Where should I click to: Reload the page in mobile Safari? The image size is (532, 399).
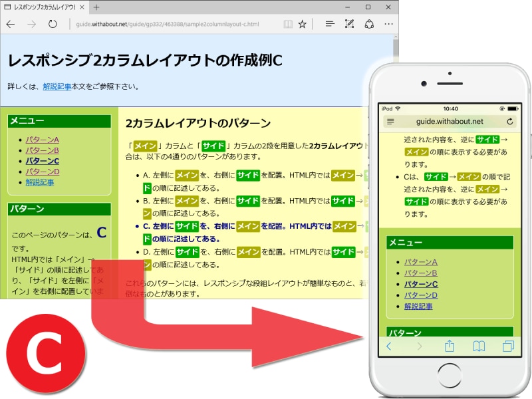[x=511, y=122]
